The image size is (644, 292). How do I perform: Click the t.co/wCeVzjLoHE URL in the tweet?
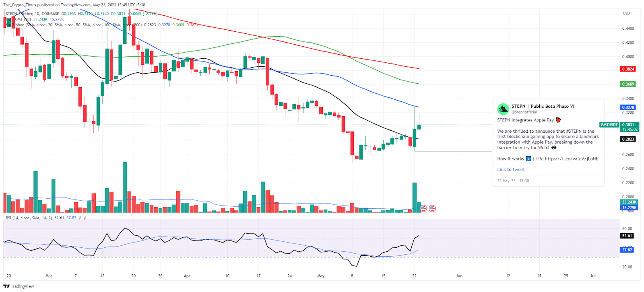click(x=572, y=158)
